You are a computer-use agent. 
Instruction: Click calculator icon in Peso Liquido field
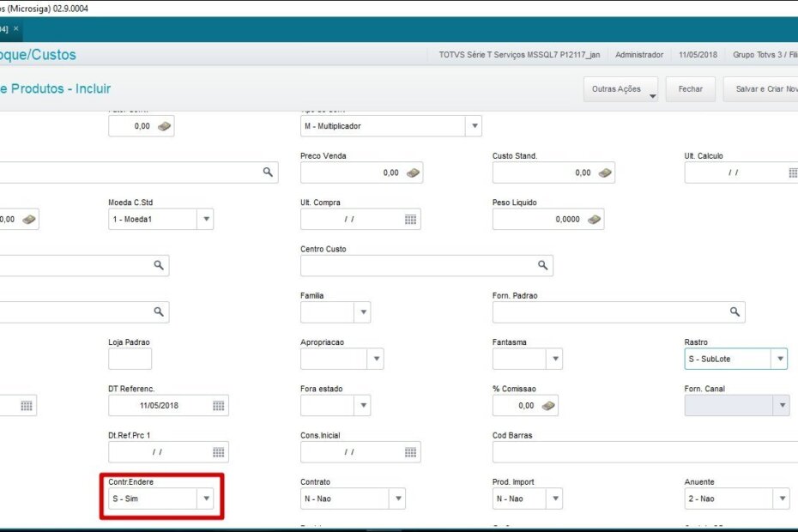(x=594, y=219)
